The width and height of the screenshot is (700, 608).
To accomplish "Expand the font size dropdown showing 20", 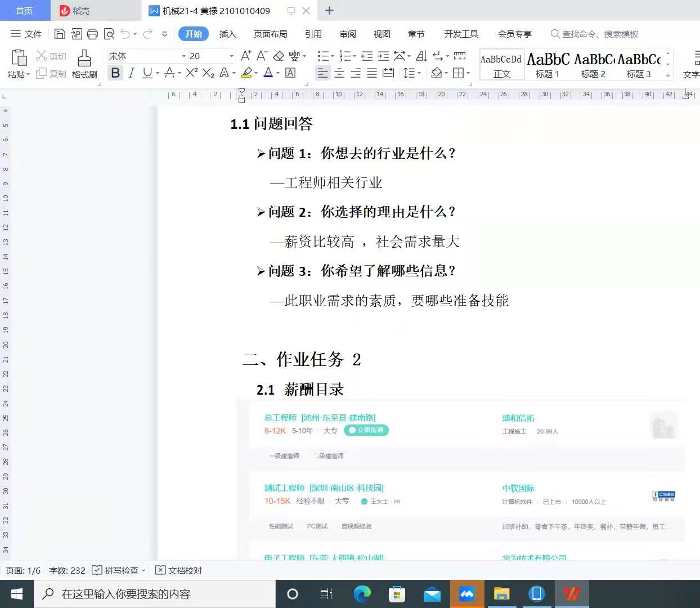I will point(231,56).
